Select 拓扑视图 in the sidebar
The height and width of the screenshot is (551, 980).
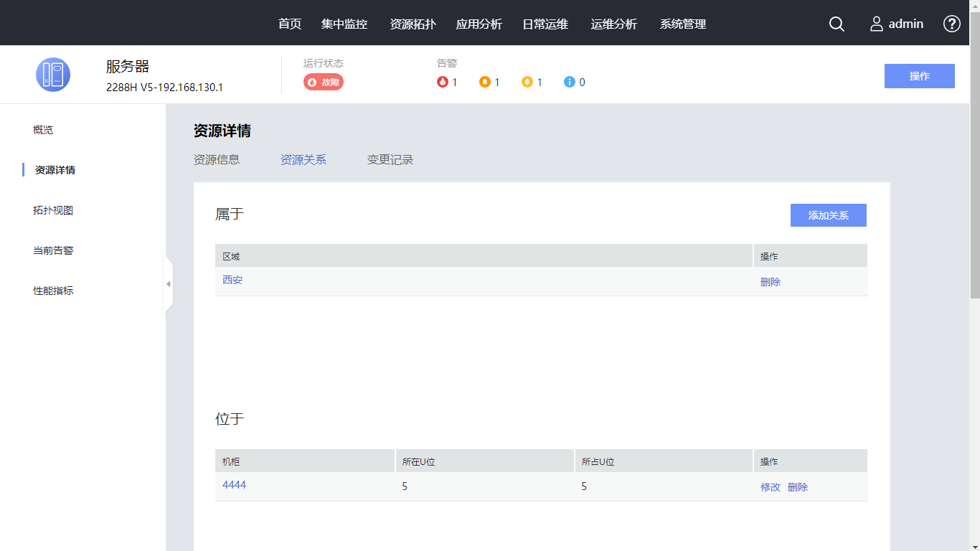[x=53, y=210]
